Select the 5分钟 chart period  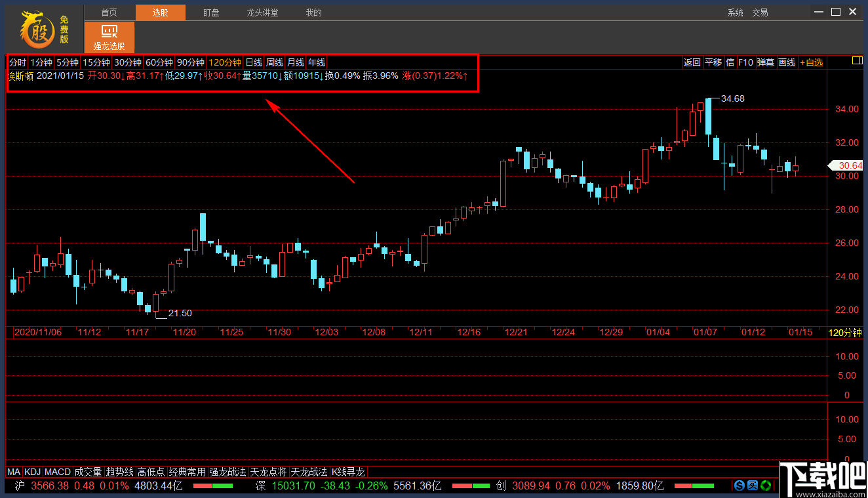tap(67, 62)
